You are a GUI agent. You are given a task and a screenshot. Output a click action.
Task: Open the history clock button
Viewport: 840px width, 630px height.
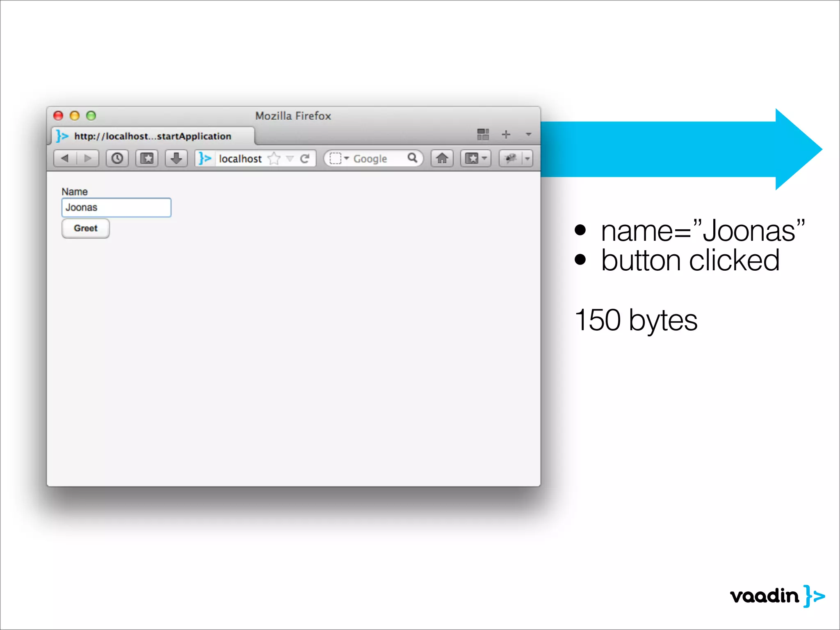pyautogui.click(x=117, y=158)
